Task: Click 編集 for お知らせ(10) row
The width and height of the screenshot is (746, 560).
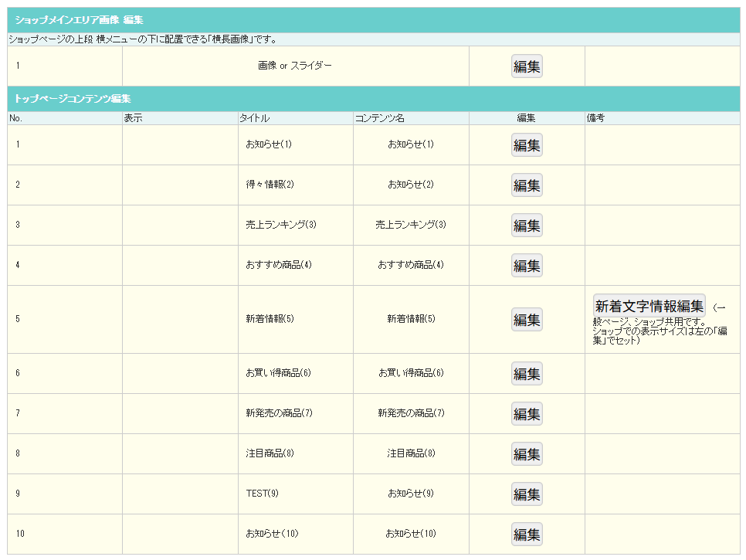Action: 527,535
